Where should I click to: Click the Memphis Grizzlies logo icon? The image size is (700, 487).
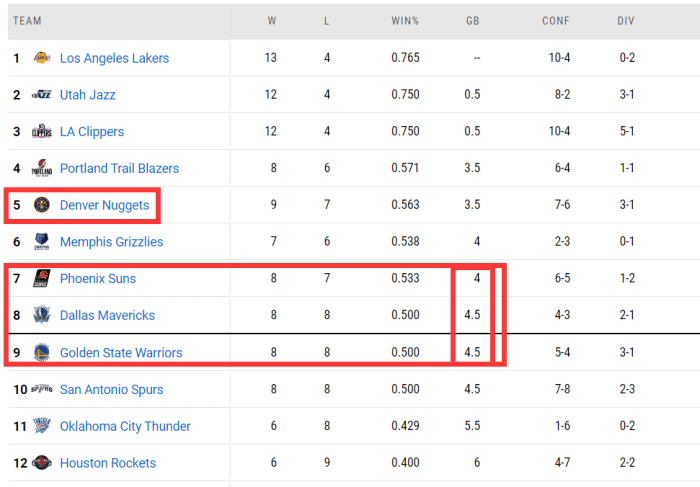coord(42,242)
